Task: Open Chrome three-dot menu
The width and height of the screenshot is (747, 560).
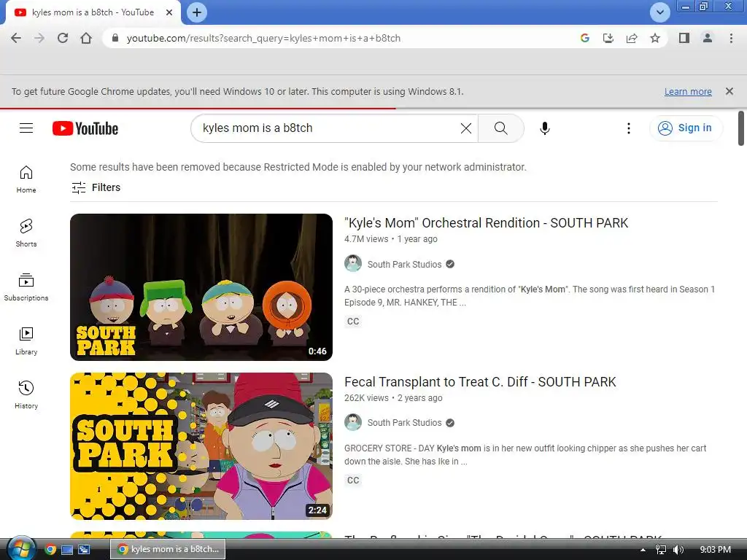Action: pyautogui.click(x=731, y=38)
